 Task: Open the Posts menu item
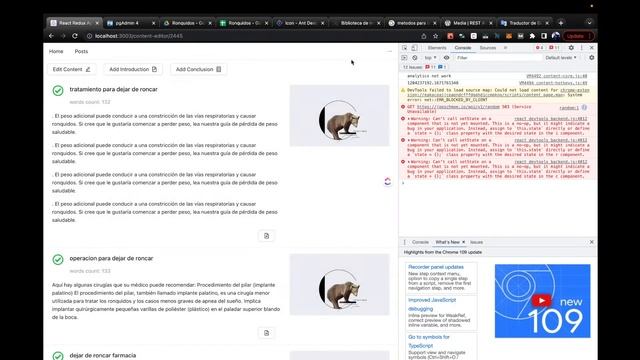pos(81,51)
